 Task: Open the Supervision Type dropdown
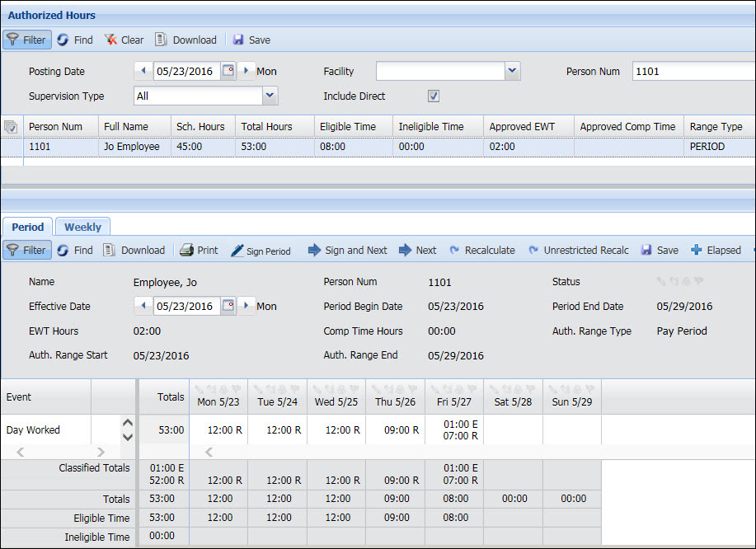coord(270,96)
